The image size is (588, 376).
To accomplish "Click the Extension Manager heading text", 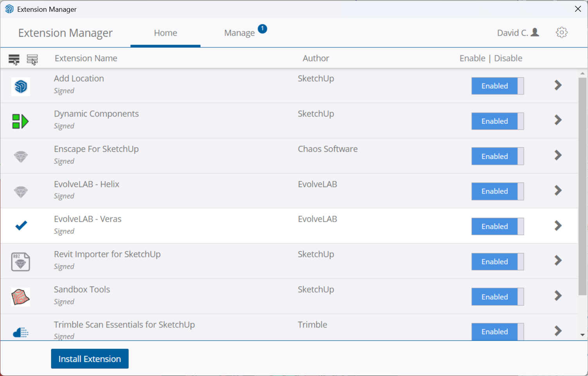I will tap(65, 33).
